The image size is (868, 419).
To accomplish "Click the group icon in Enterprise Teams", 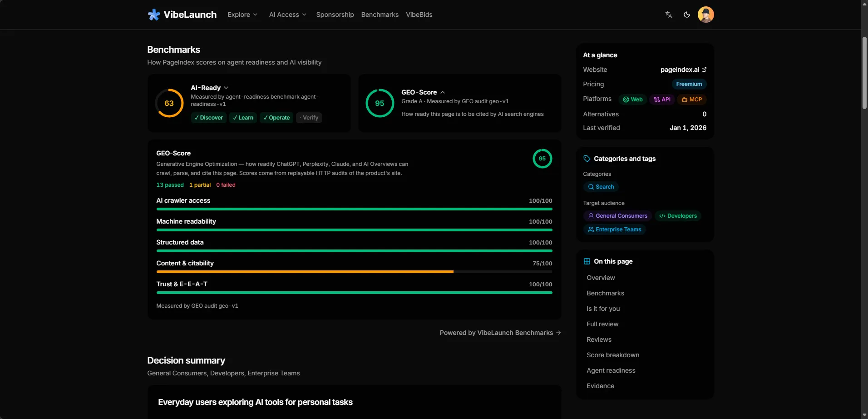I will click(591, 229).
